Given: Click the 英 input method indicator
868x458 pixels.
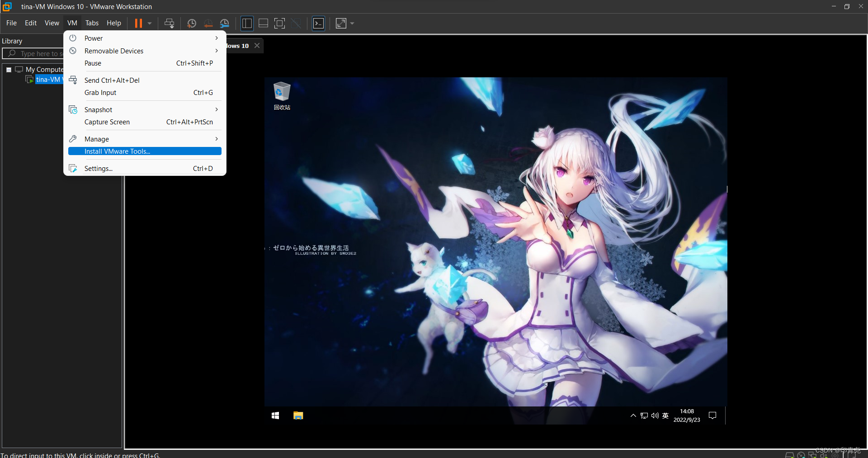Looking at the screenshot, I should (665, 416).
